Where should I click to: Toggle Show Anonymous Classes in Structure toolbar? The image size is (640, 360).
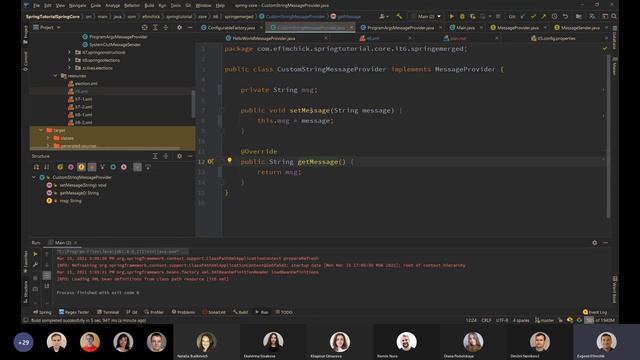pos(113,167)
